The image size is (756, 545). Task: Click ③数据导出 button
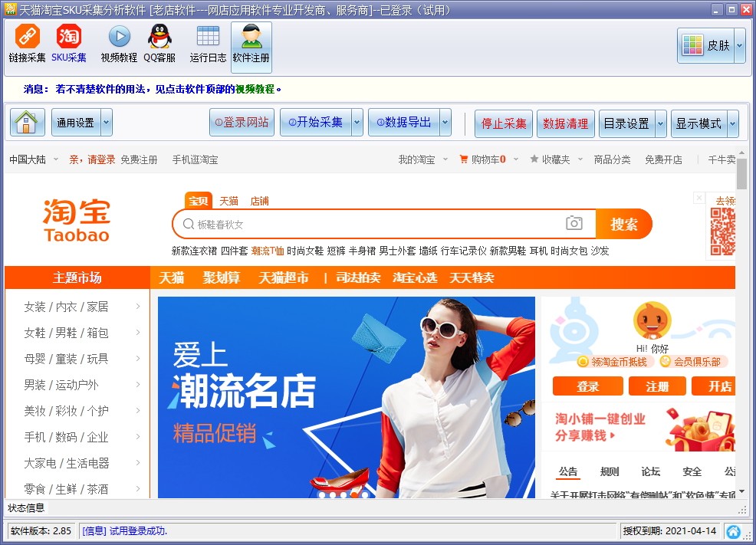click(404, 123)
